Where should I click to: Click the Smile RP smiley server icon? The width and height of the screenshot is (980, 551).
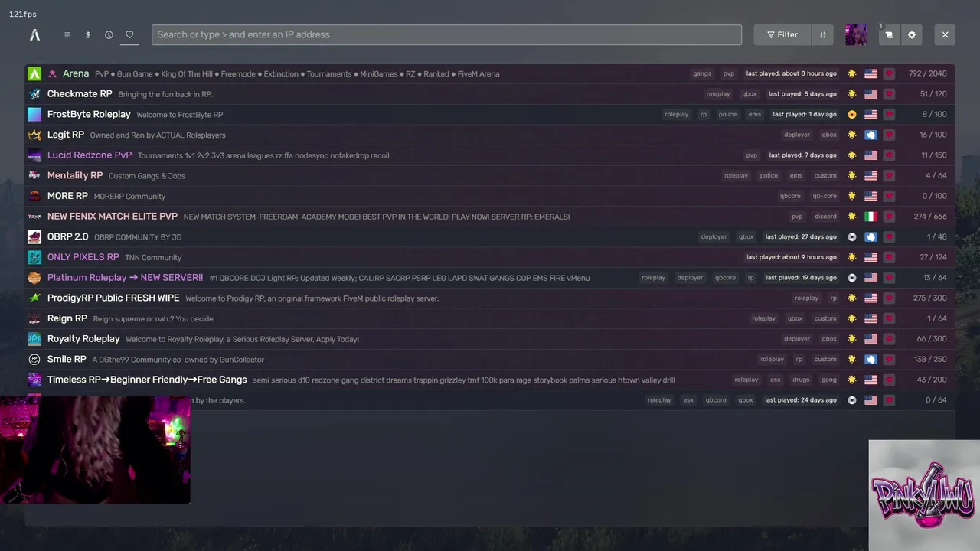[34, 359]
